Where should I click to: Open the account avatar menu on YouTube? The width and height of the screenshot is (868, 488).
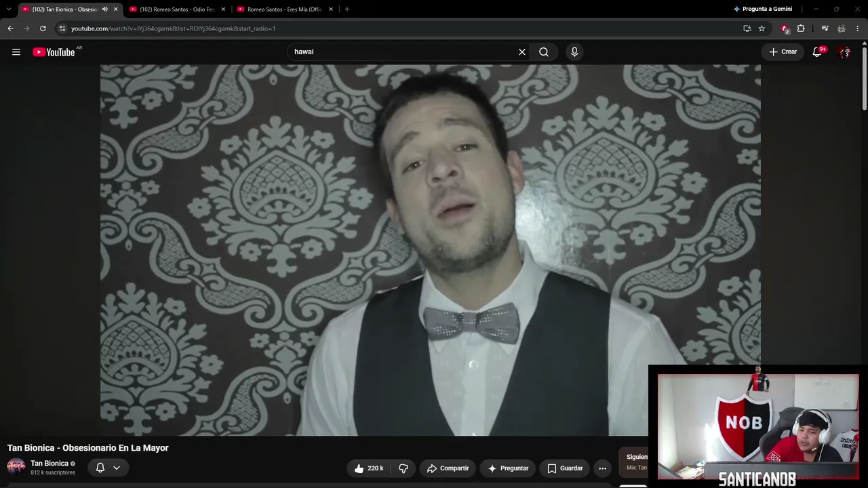coord(844,52)
